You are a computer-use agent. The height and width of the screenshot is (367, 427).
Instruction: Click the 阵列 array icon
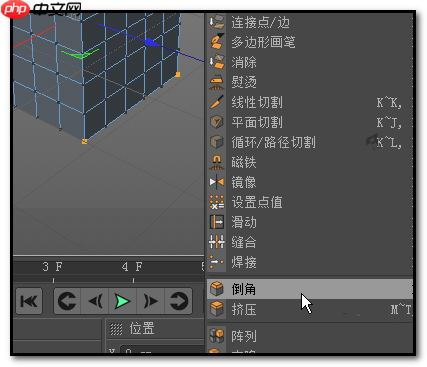tap(217, 336)
